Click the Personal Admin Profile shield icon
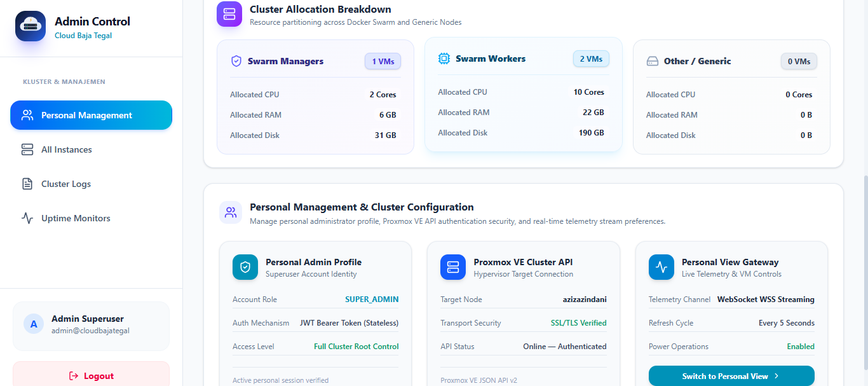Viewport: 868px width, 386px height. [x=245, y=267]
